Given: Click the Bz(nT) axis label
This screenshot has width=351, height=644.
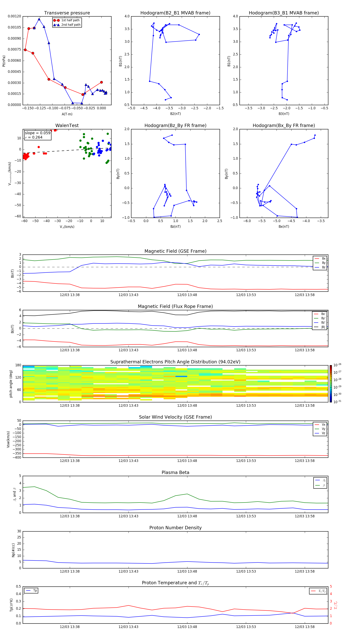Looking at the screenshot, I should 175,227.
